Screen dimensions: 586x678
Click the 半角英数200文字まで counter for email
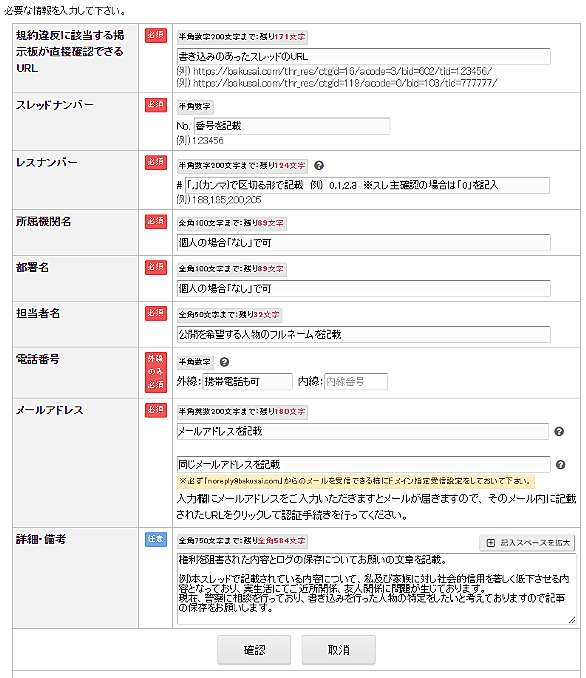pos(242,412)
